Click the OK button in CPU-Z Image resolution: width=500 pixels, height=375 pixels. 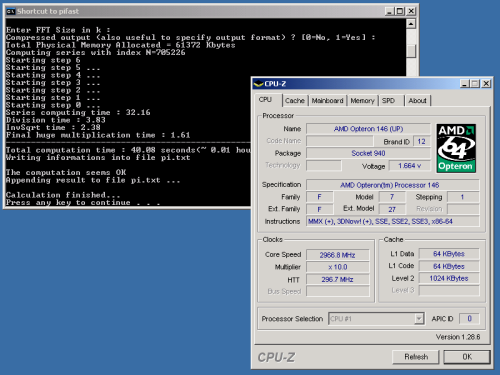click(x=467, y=357)
